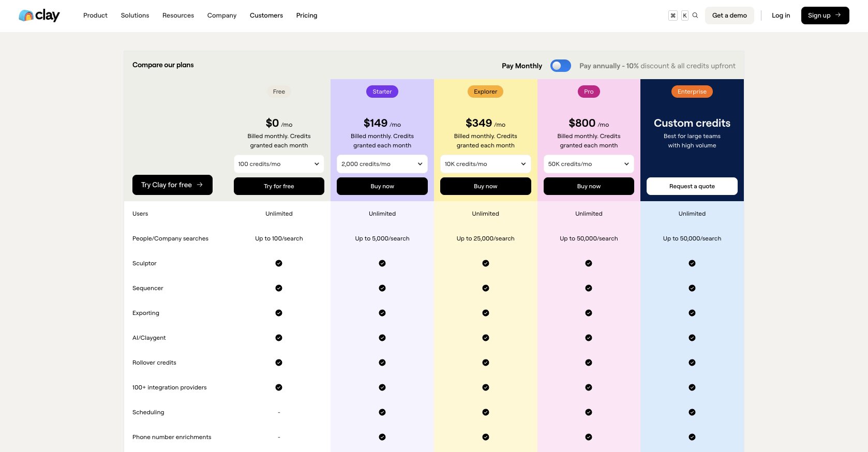Open the Solutions menu

[x=135, y=16]
